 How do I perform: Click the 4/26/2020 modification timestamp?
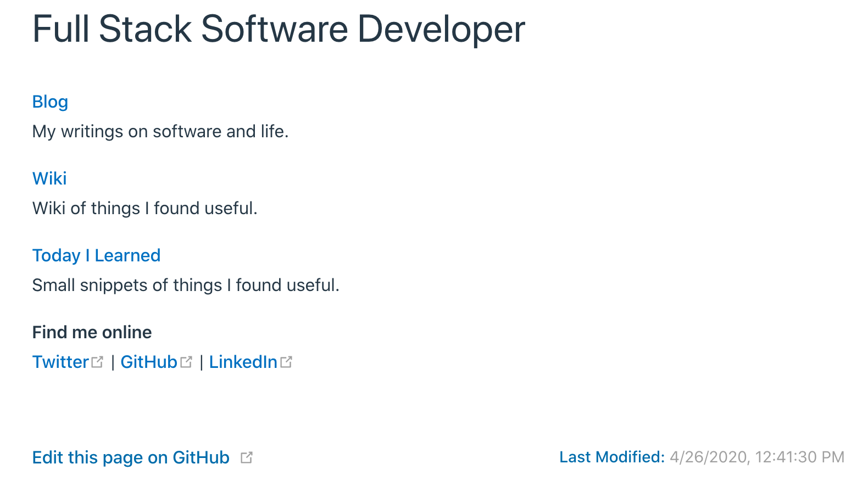click(756, 457)
